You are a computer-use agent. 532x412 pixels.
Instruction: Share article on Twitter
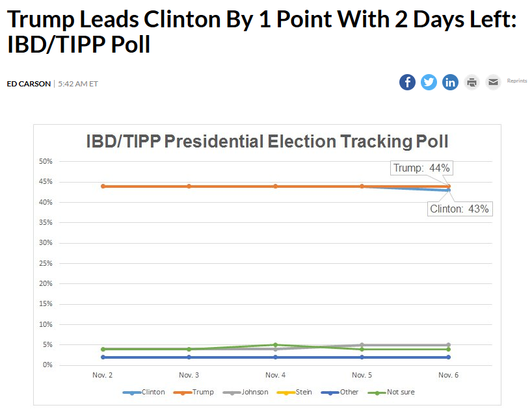[x=429, y=83]
